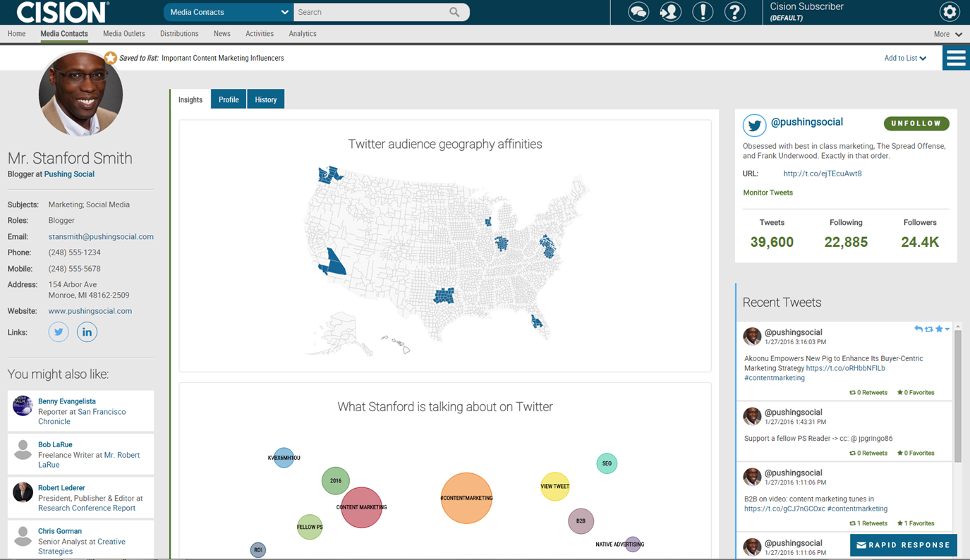This screenshot has width=970, height=560.
Task: Open the Media Outlets menu
Action: click(x=124, y=34)
